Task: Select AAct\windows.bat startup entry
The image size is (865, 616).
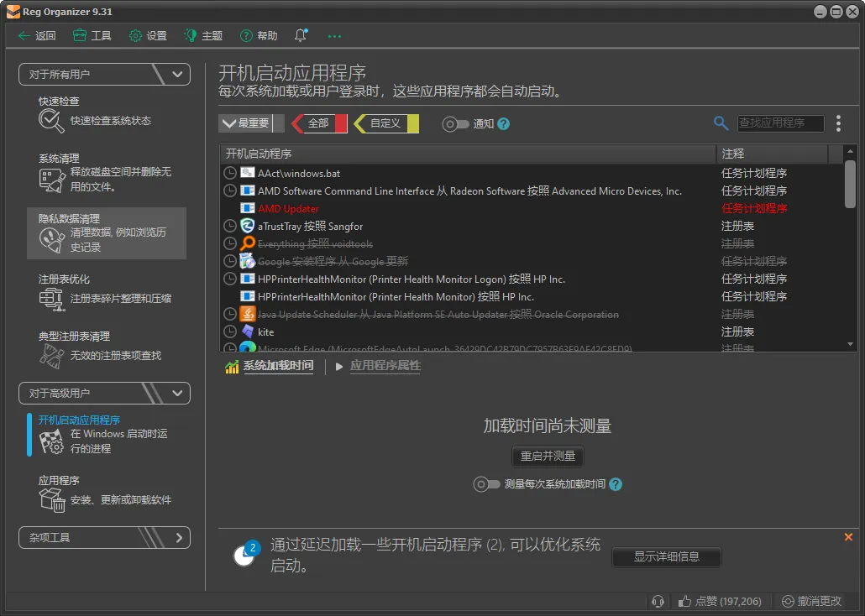Action: point(532,173)
